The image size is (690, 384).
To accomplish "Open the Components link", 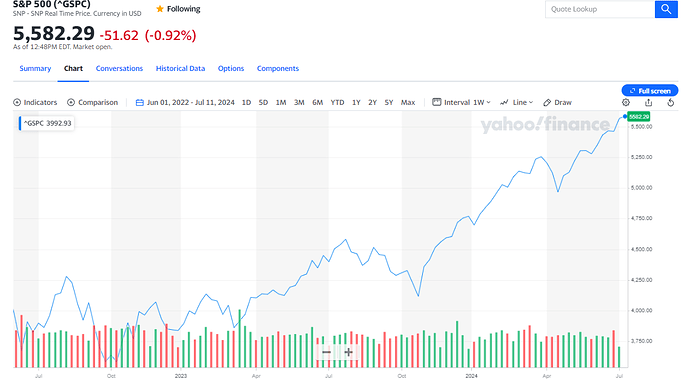I will 278,69.
